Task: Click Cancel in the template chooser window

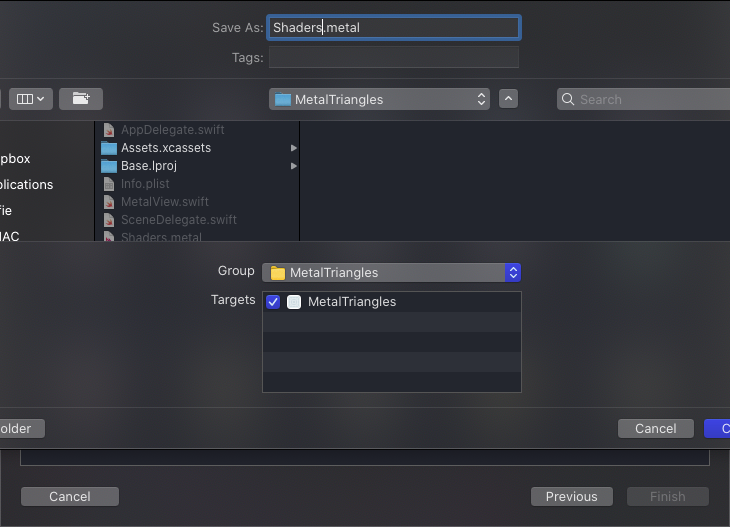Action: coord(70,496)
